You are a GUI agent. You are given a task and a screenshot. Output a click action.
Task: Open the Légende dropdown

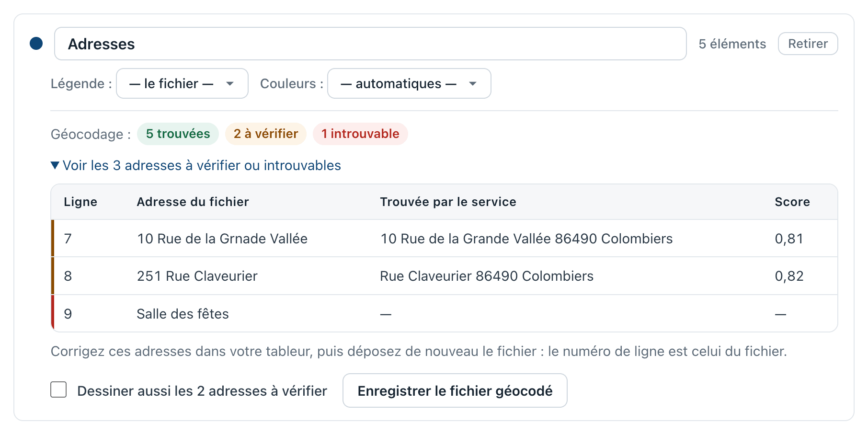click(182, 83)
